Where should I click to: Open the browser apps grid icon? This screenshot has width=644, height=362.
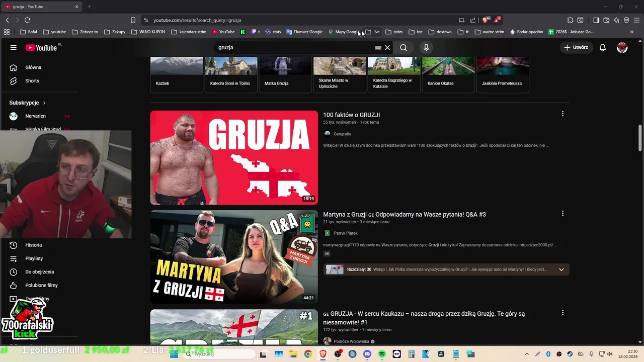pyautogui.click(x=7, y=32)
